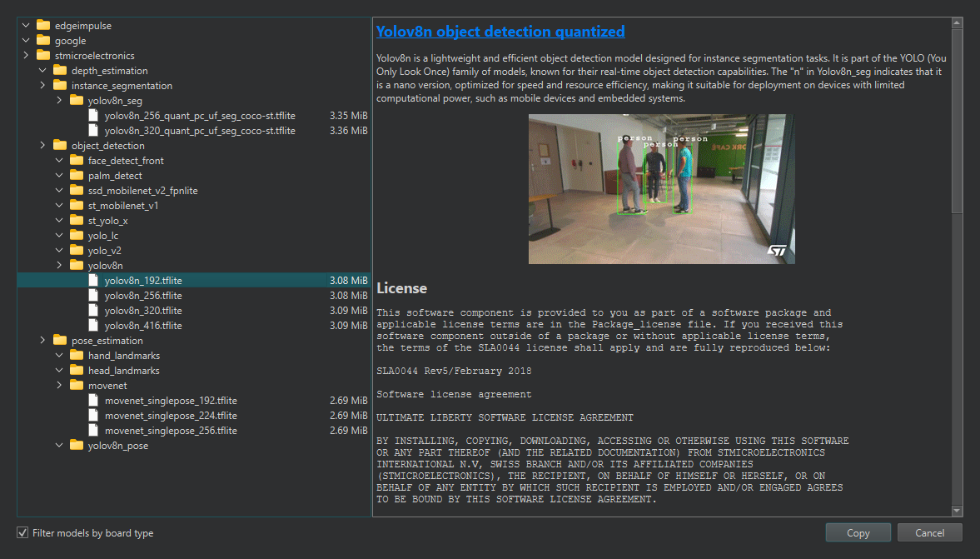This screenshot has width=980, height=559.
Task: Click the palm_detect folder icon
Action: click(x=77, y=176)
